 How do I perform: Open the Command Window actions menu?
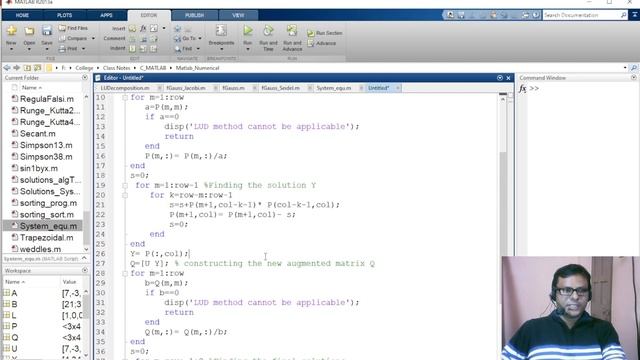pyautogui.click(x=634, y=78)
